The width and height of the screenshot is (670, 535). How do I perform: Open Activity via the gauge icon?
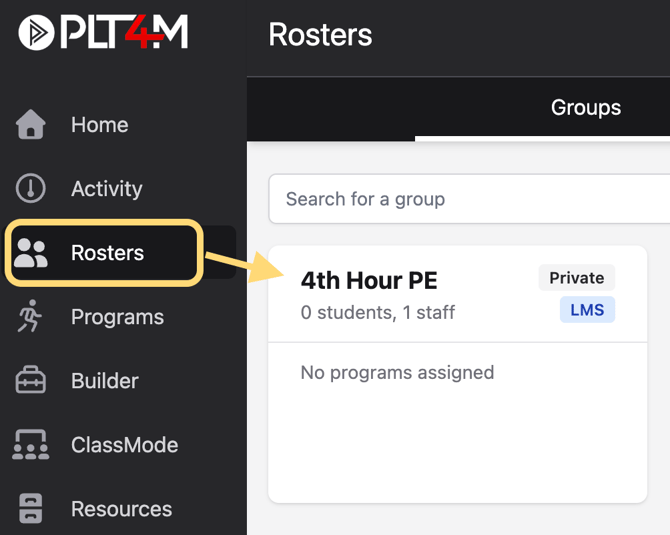click(x=30, y=188)
